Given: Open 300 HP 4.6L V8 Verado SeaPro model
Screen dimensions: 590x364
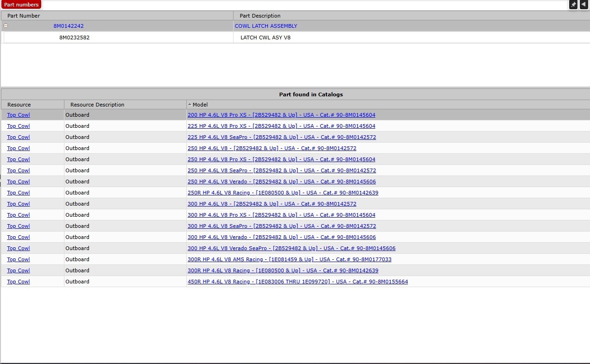Looking at the screenshot, I should point(291,248).
